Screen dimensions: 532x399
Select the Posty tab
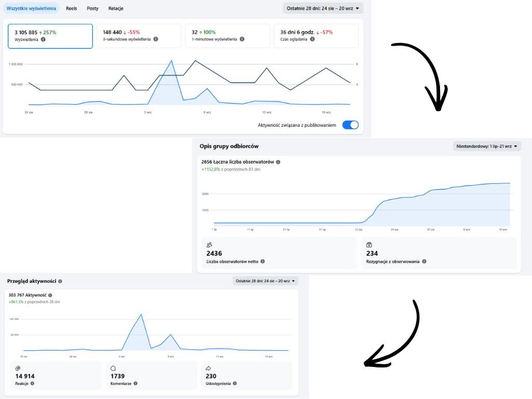(92, 8)
